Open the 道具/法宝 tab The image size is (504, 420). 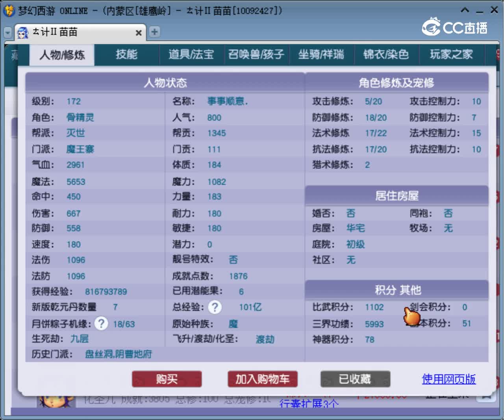coord(191,54)
